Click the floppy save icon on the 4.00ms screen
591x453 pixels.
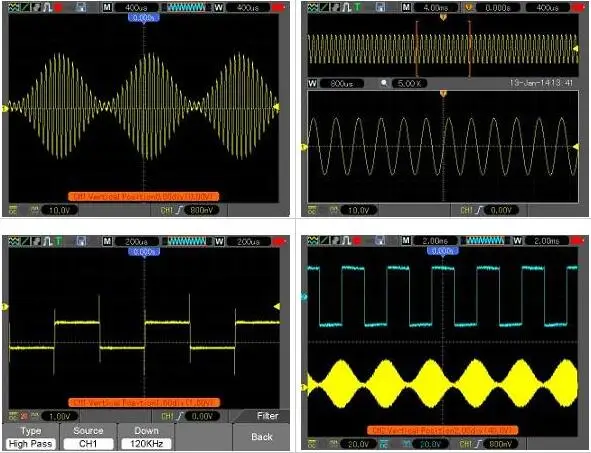click(380, 7)
